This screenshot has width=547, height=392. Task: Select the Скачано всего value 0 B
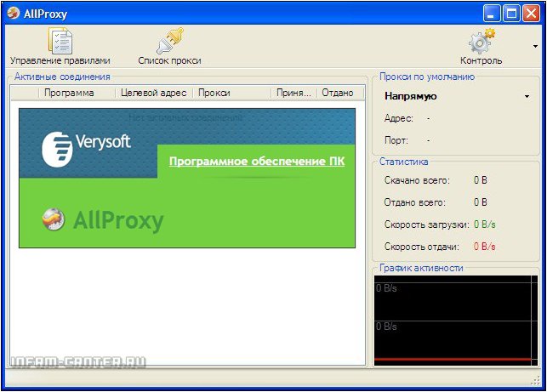coord(481,180)
